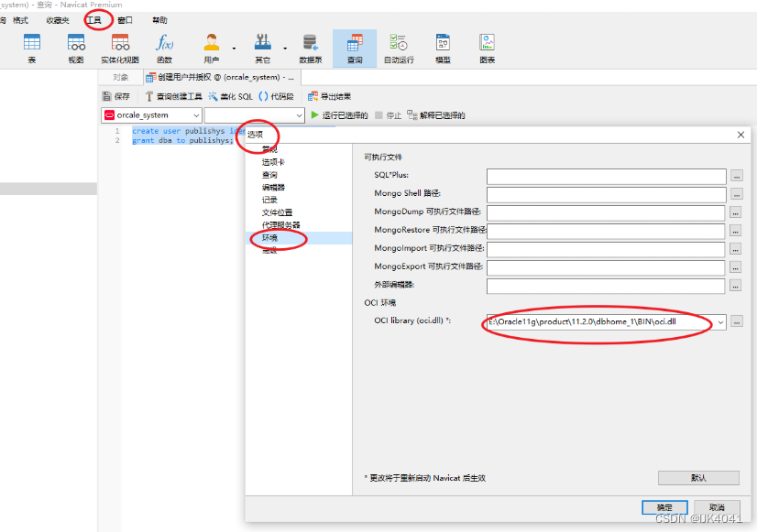Browse for MongoRestore executable path
Screen dimensions: 757x532
(x=735, y=231)
